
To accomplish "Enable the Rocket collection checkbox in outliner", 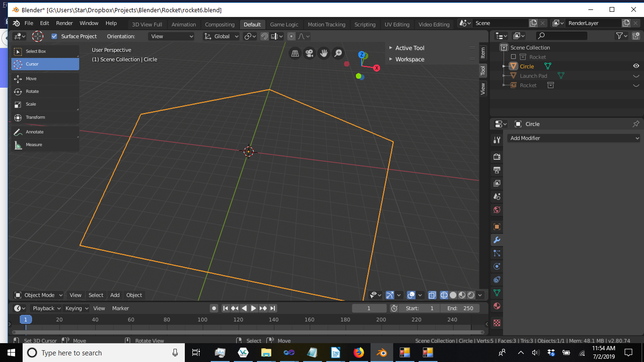I will pos(513,57).
